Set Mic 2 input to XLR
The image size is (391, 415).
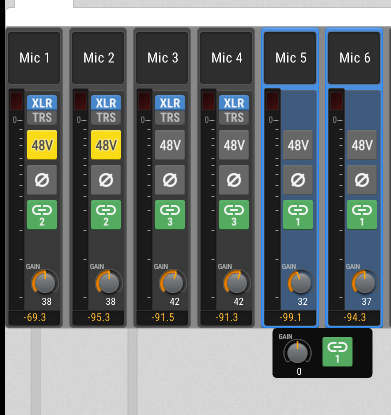(x=106, y=103)
